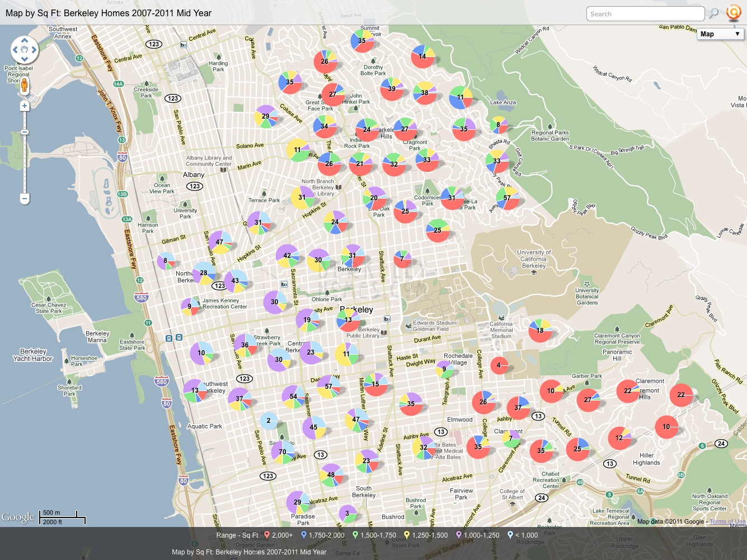Click the 'Dorothy Bolte Park' label
This screenshot has height=560, width=747.
pyautogui.click(x=373, y=70)
